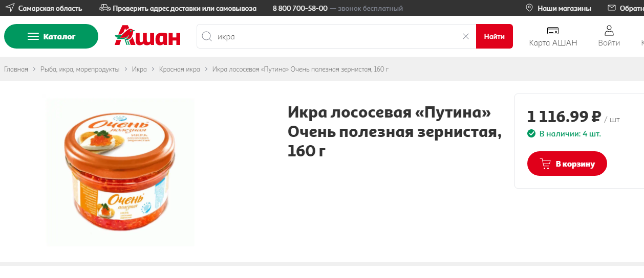
Task: Click the location arrow icon beside Самарская область
Action: pyautogui.click(x=10, y=8)
